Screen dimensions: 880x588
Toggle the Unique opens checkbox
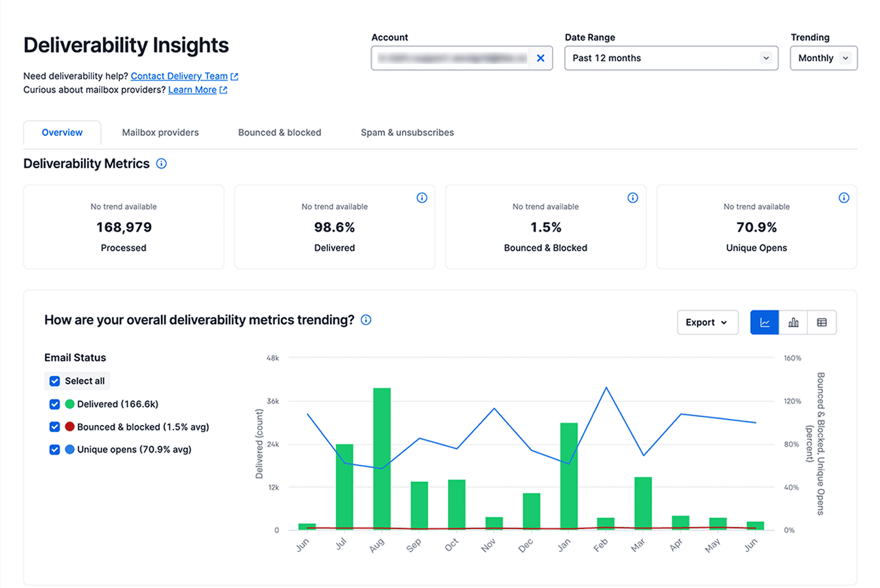[x=55, y=450]
